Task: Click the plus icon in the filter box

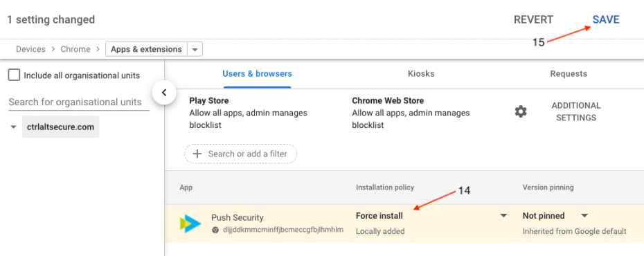Action: (x=197, y=154)
